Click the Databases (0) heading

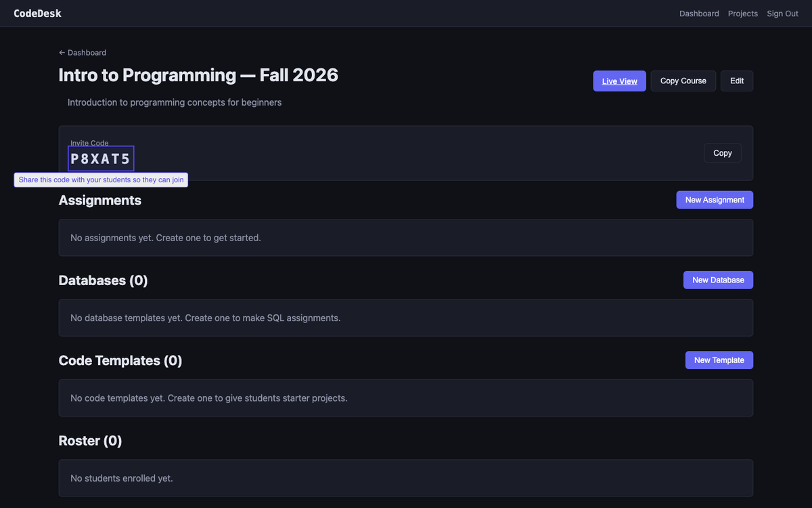(x=103, y=280)
